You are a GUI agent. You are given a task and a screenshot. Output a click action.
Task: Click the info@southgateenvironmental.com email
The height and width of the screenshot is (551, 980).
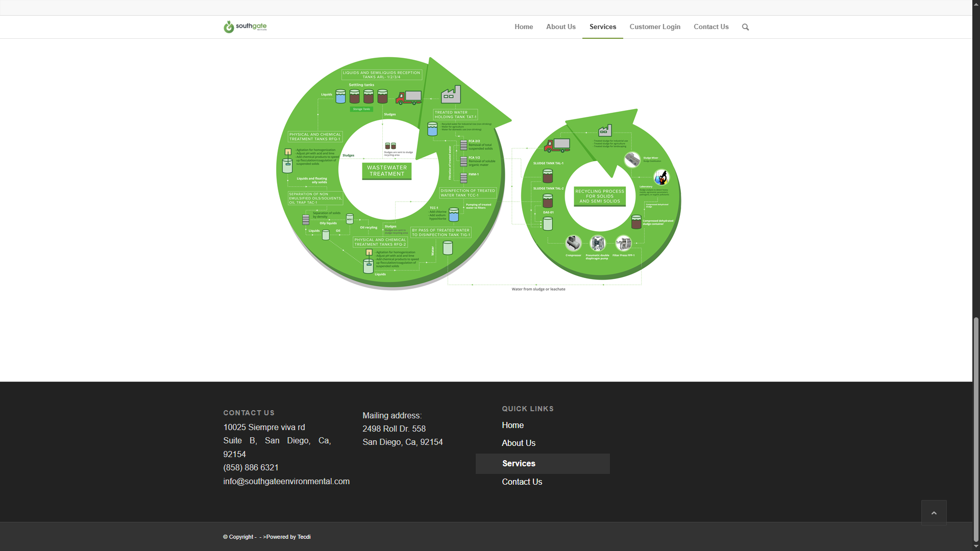[286, 482]
